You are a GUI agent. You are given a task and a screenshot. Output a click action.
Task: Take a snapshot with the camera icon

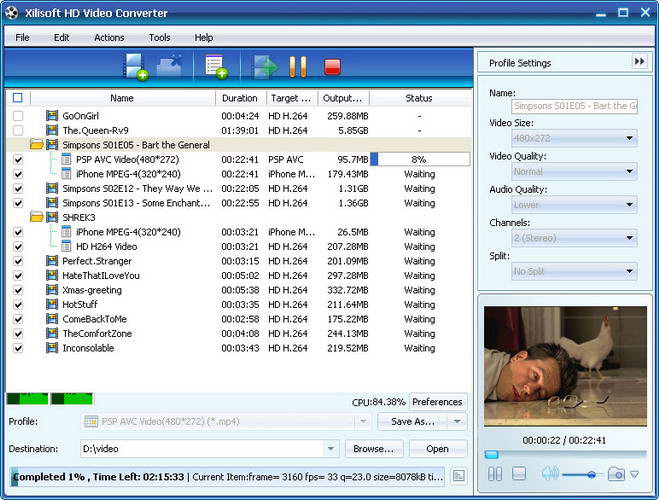(x=616, y=474)
